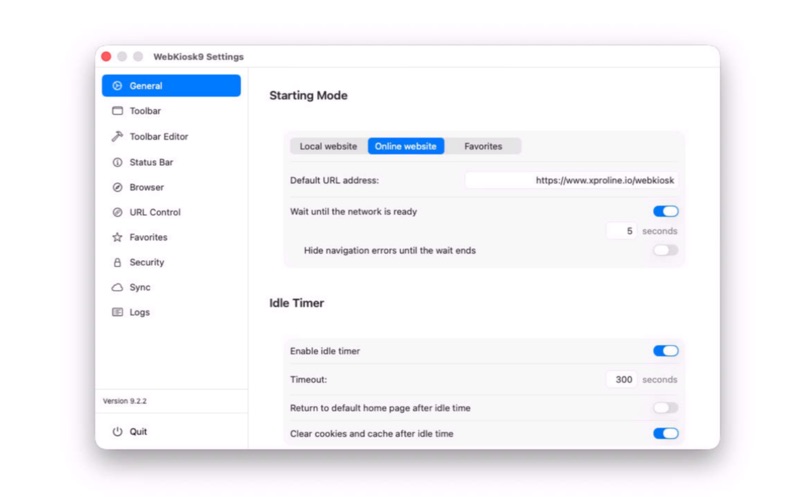Select the Online website tab
800x500 pixels.
[x=406, y=146]
